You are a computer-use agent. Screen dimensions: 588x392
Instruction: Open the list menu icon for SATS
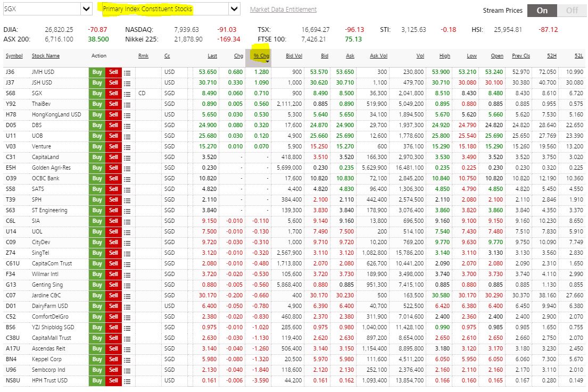pos(127,190)
